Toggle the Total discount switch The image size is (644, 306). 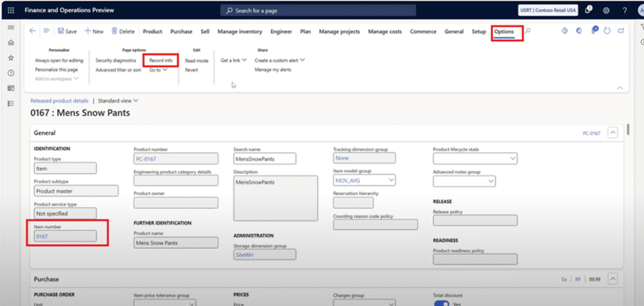pos(442,304)
